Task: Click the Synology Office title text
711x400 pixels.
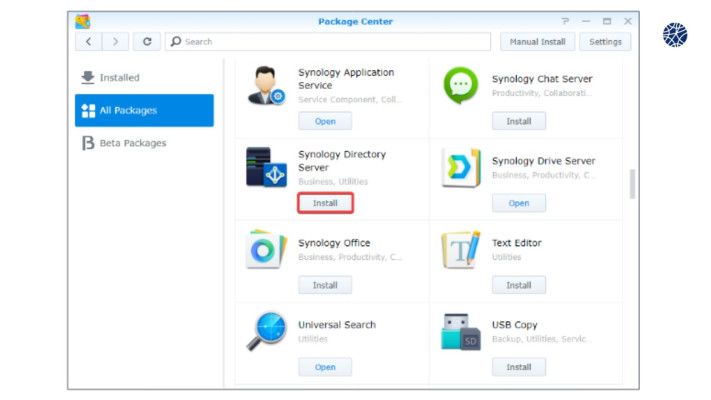Action: click(334, 243)
